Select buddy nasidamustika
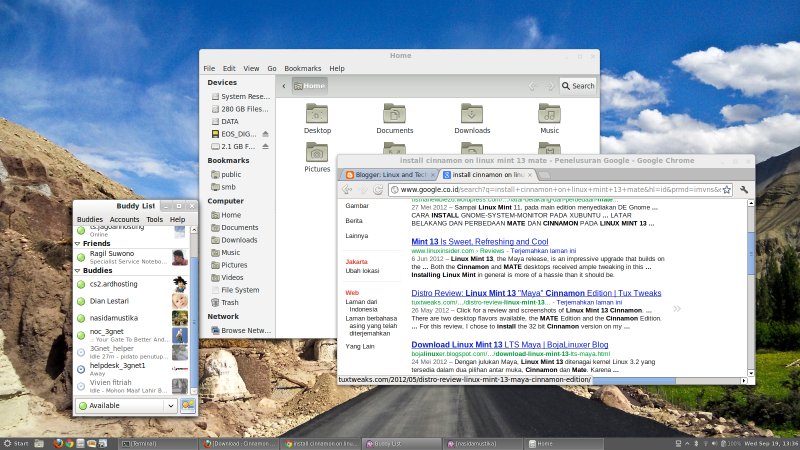800x450 pixels. tap(132, 318)
